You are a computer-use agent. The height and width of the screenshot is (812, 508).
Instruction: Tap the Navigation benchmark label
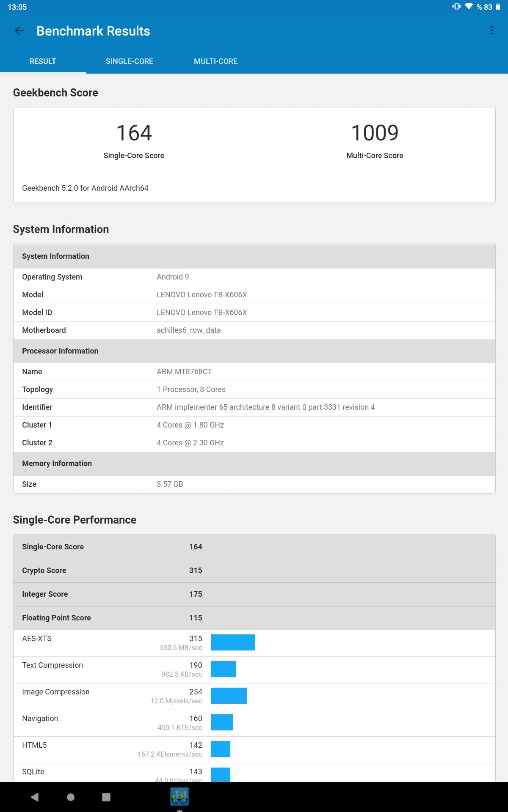(x=40, y=719)
